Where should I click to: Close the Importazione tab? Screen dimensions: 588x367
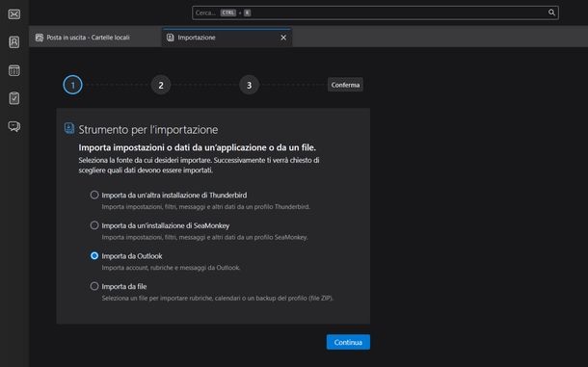tap(283, 38)
